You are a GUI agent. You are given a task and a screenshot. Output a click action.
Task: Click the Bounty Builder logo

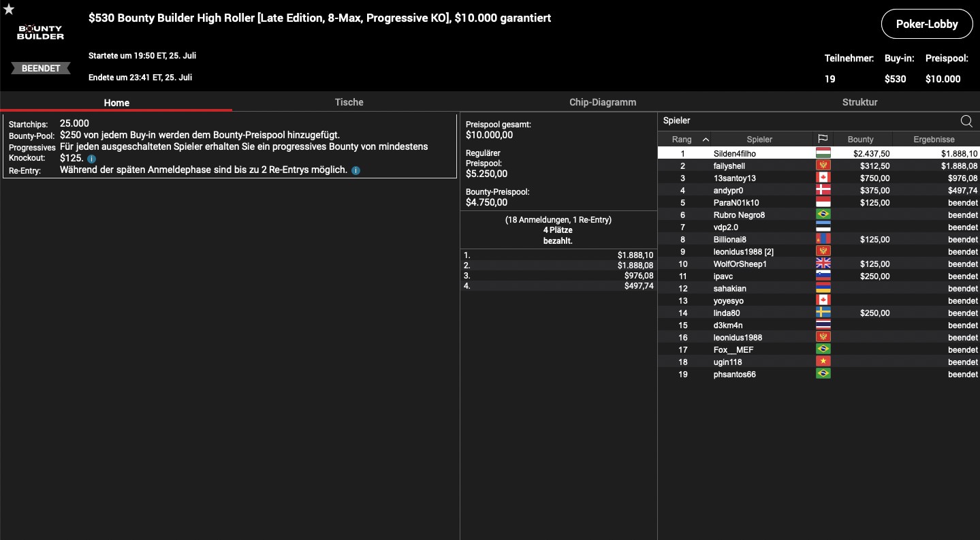(x=40, y=32)
